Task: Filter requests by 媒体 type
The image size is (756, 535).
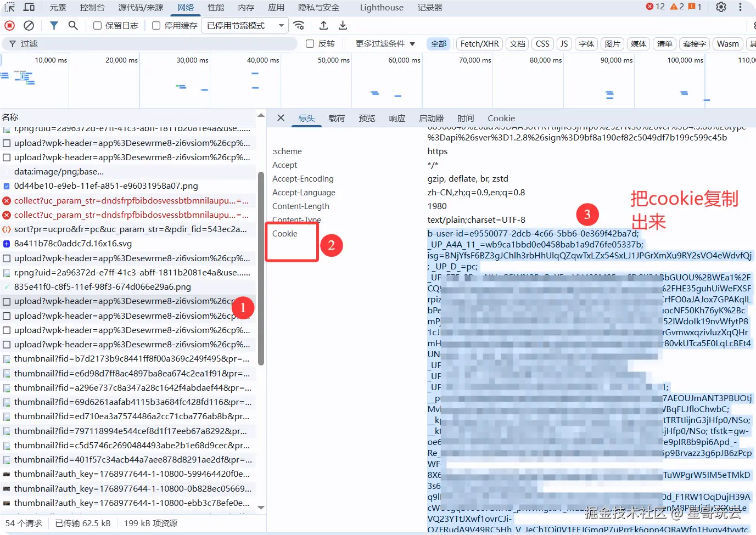Action: tap(638, 44)
